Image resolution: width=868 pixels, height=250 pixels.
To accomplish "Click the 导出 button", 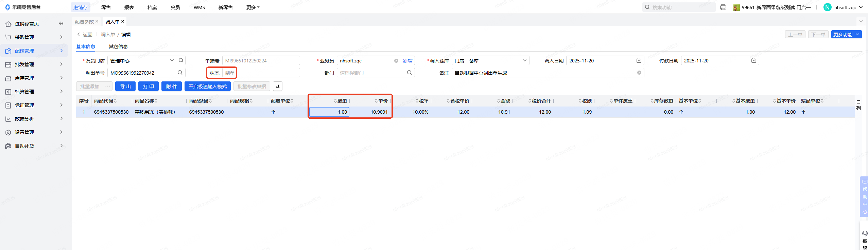I will point(125,86).
